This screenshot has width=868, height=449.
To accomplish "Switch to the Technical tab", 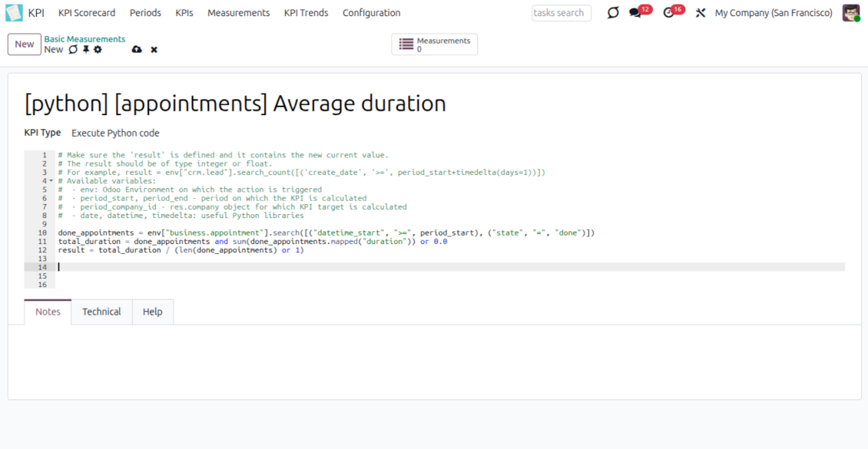I will (101, 312).
